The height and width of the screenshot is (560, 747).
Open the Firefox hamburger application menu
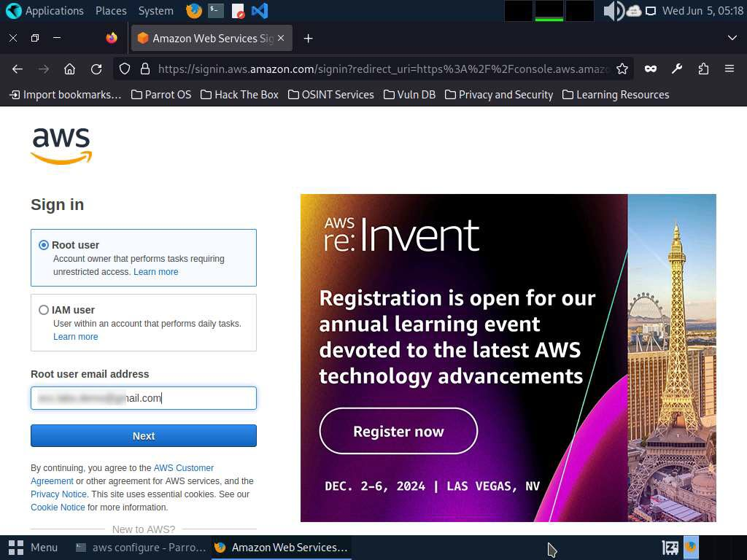(x=729, y=69)
